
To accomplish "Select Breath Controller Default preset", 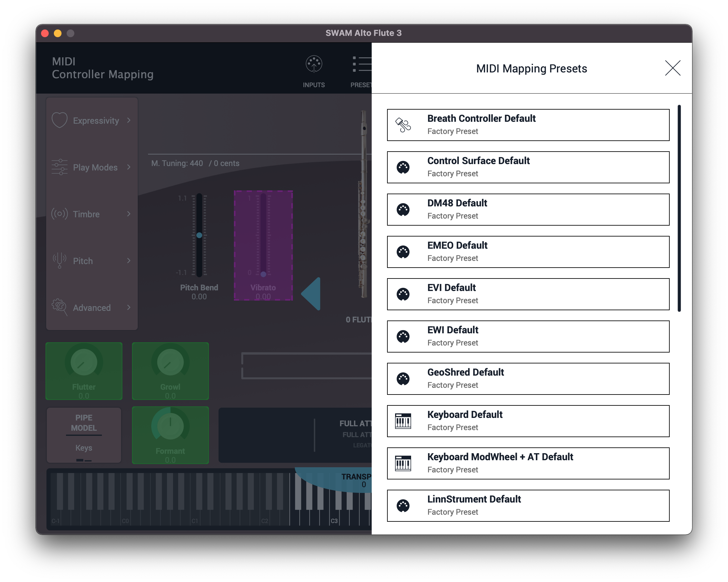I will click(x=528, y=125).
